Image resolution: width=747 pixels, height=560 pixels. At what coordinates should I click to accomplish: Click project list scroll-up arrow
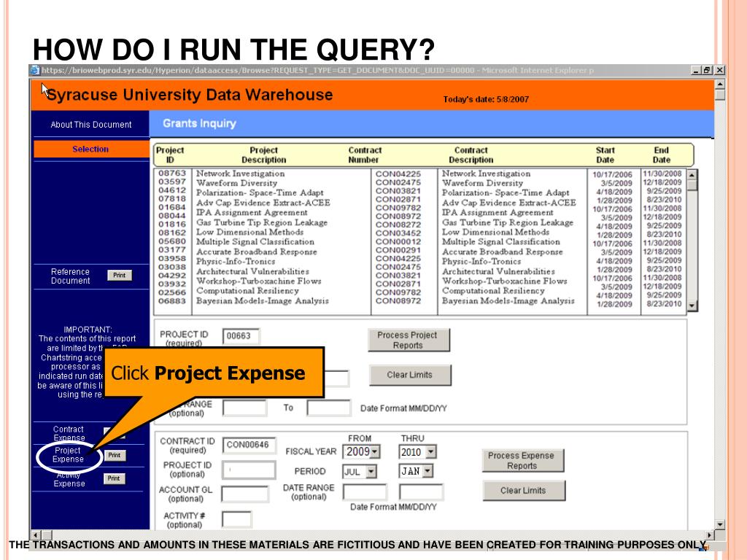tap(692, 174)
